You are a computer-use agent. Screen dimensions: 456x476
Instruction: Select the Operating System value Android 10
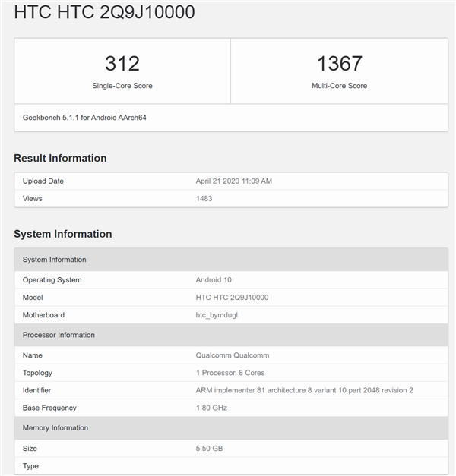click(214, 280)
